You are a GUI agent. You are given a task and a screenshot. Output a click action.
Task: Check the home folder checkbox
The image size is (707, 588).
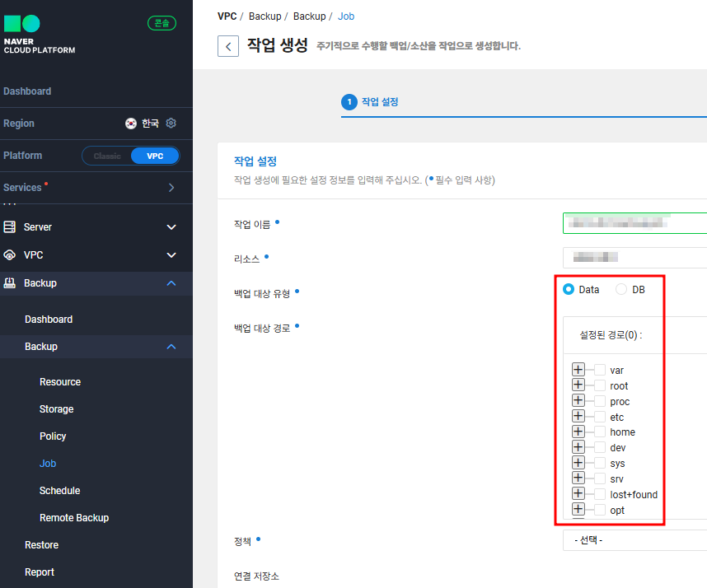[600, 432]
